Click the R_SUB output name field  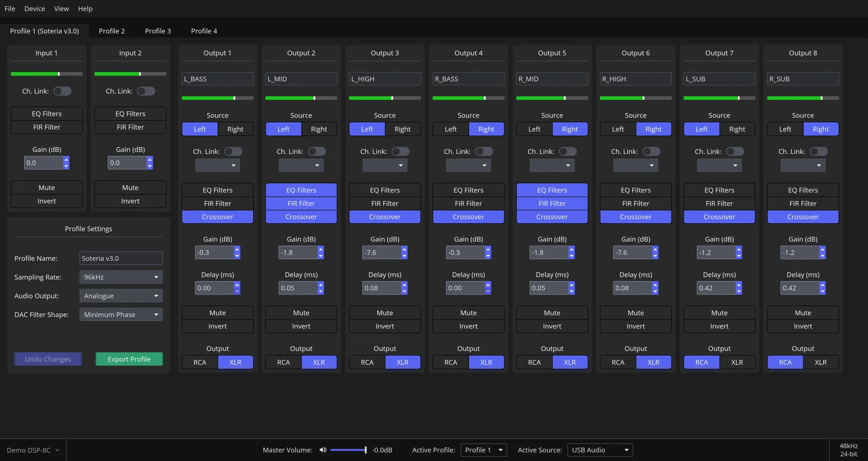(803, 79)
